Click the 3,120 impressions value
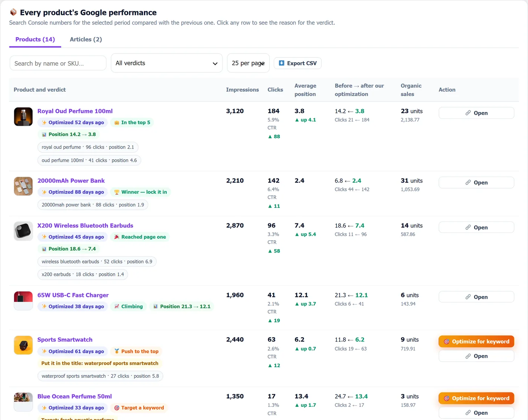Viewport: 528px width, 420px height. point(235,111)
